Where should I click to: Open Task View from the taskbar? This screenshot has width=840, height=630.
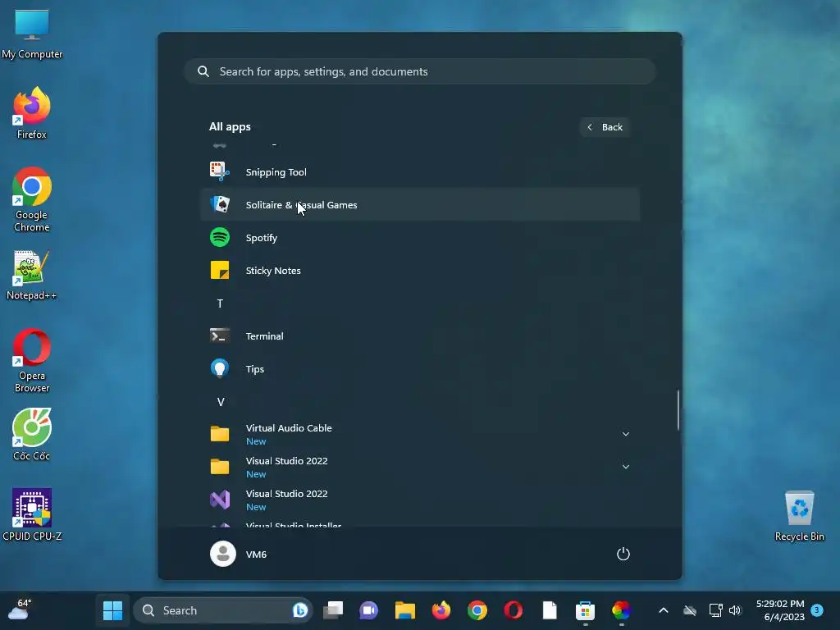coord(333,610)
